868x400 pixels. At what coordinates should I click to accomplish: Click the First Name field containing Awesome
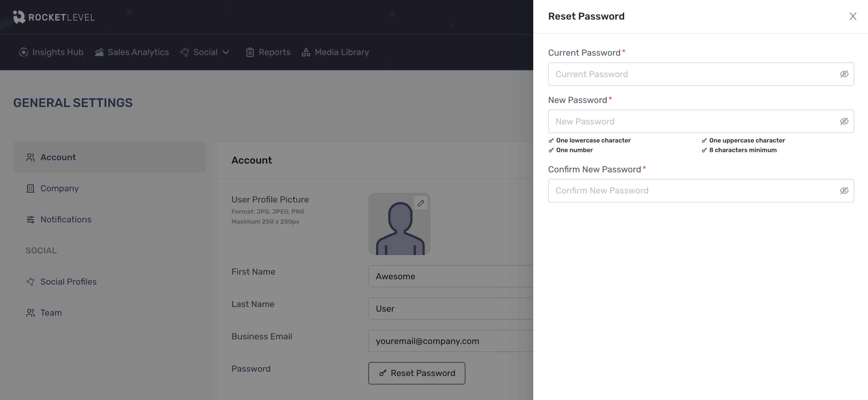451,276
